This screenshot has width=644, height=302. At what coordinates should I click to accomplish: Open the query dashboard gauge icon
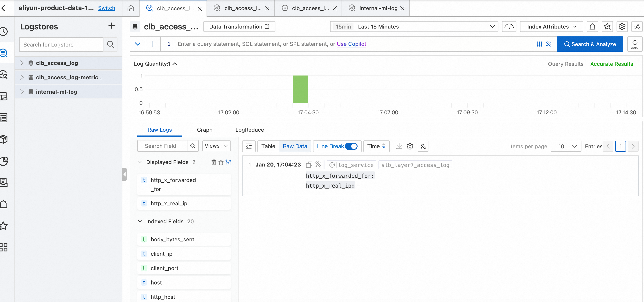click(x=509, y=27)
